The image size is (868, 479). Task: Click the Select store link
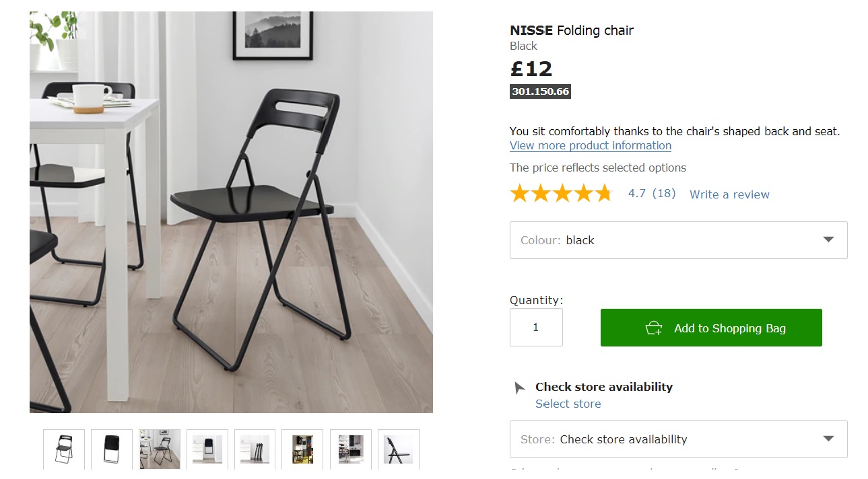[568, 404]
